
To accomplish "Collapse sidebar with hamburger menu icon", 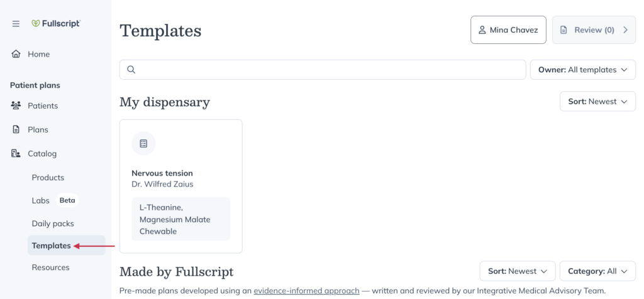I will pos(16,24).
